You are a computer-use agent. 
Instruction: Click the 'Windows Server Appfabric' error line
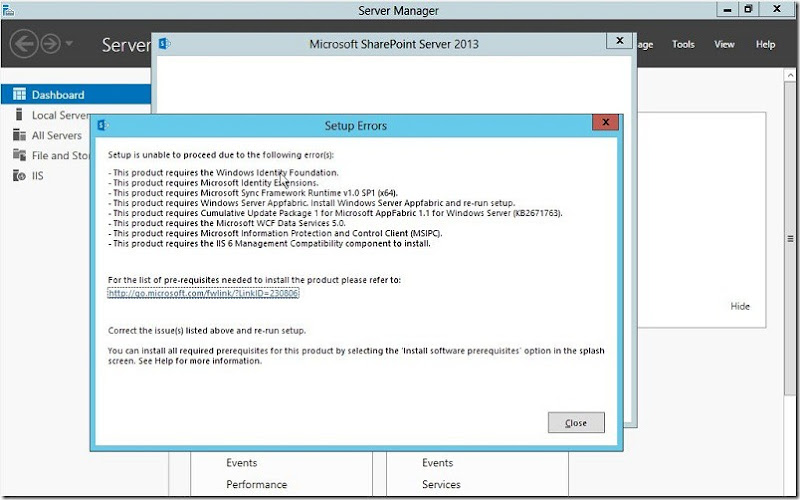click(x=311, y=203)
